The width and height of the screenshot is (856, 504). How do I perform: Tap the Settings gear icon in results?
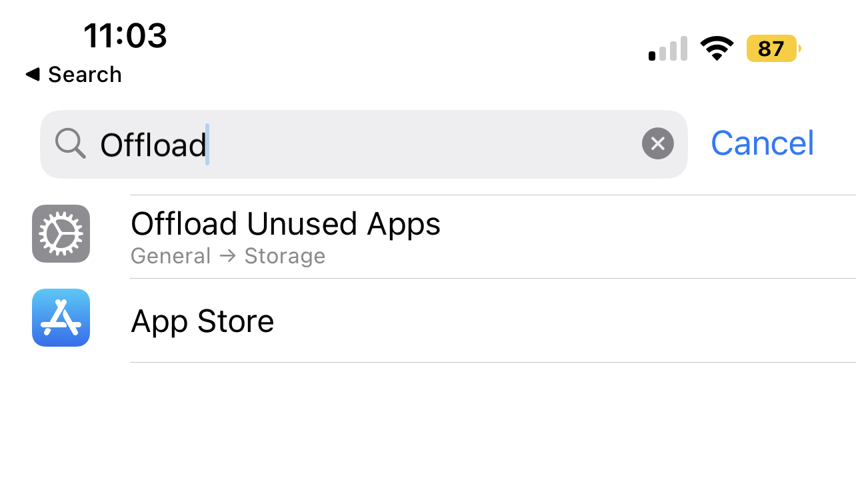pos(61,233)
